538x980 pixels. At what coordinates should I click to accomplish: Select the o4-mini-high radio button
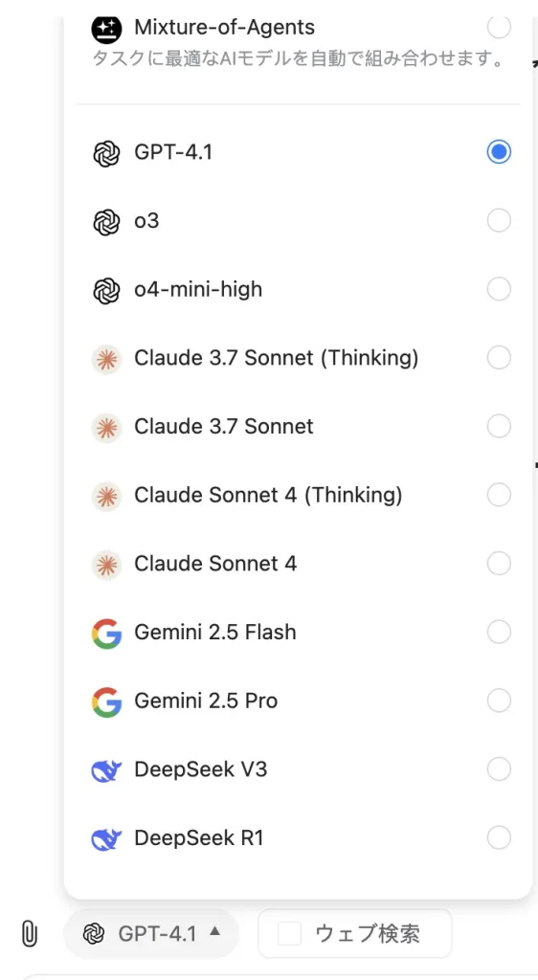pos(499,289)
